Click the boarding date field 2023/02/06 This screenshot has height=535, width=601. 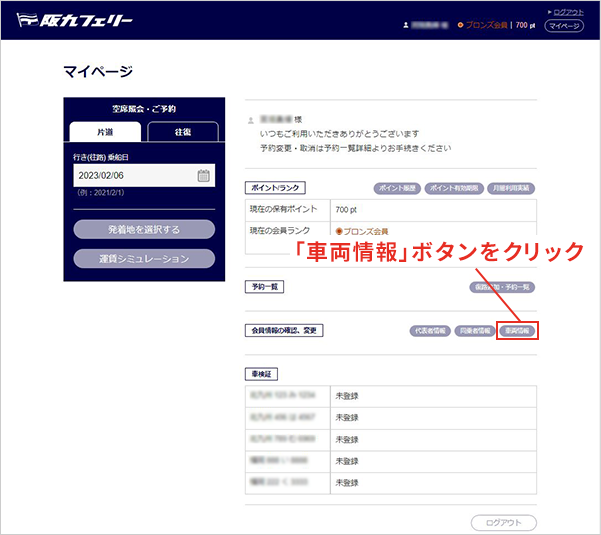click(130, 175)
